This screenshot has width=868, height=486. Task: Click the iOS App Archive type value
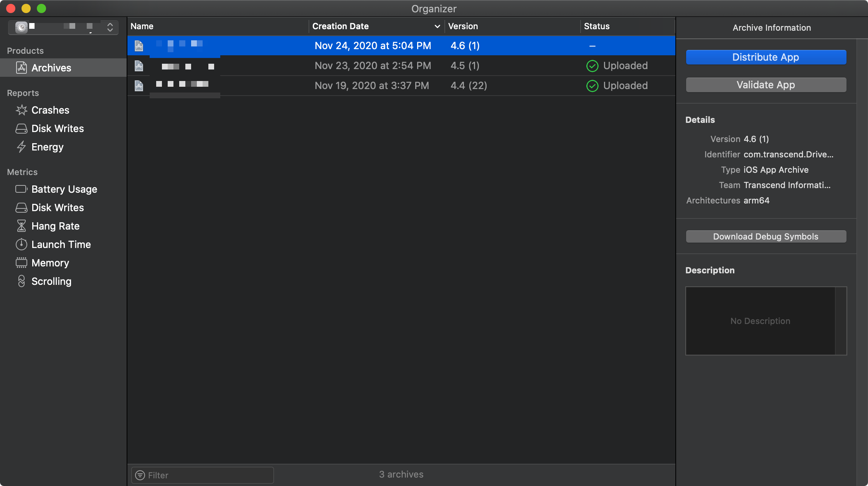(776, 170)
